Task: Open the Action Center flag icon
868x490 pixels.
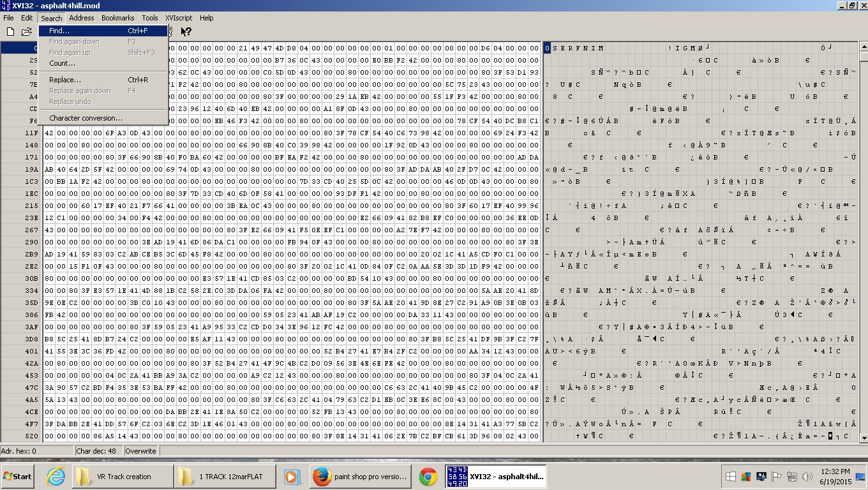Action: 777,476
